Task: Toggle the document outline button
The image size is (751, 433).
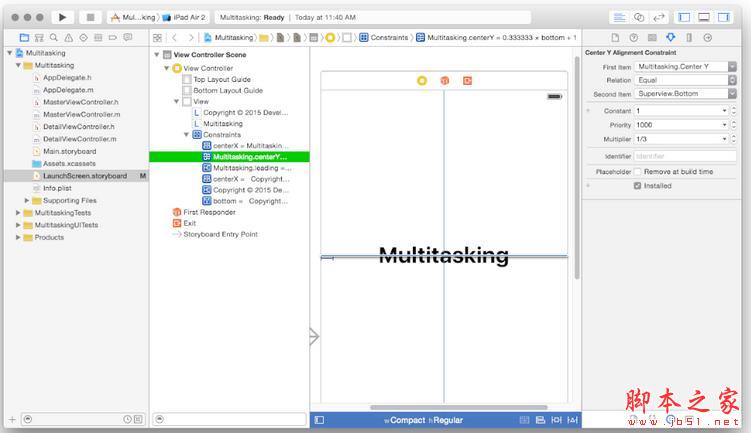Action: [x=319, y=420]
